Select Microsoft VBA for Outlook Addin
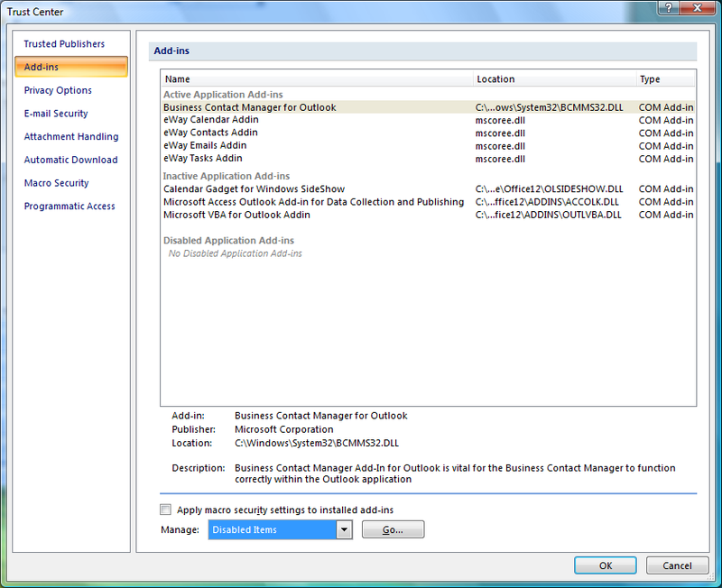Image resolution: width=722 pixels, height=588 pixels. pos(428,215)
